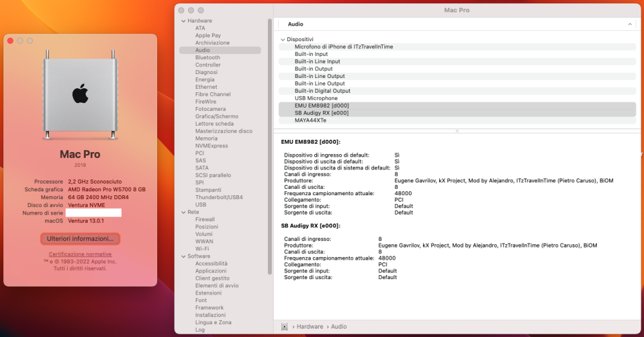The width and height of the screenshot is (644, 337).
Task: Select Diagnosi in the sidebar
Action: click(206, 72)
